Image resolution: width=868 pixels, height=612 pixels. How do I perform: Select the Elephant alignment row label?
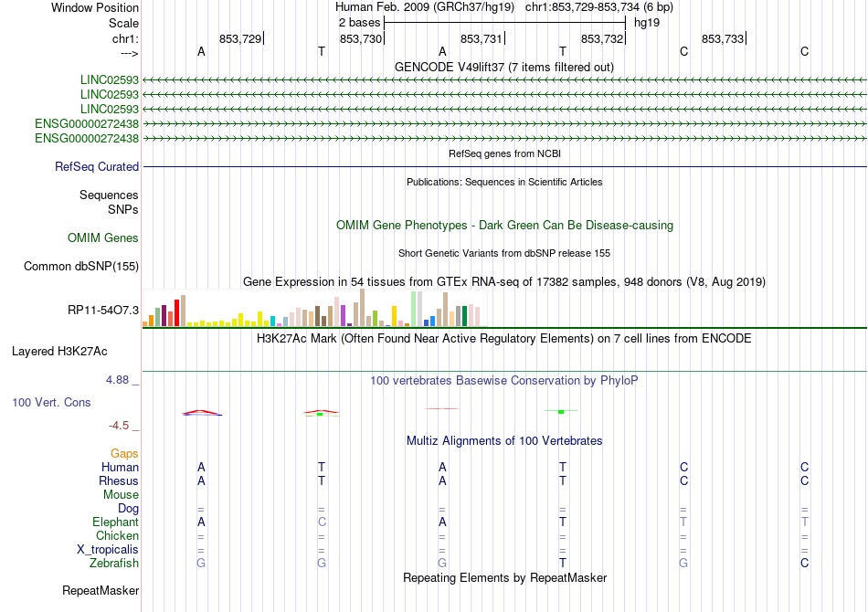point(115,522)
